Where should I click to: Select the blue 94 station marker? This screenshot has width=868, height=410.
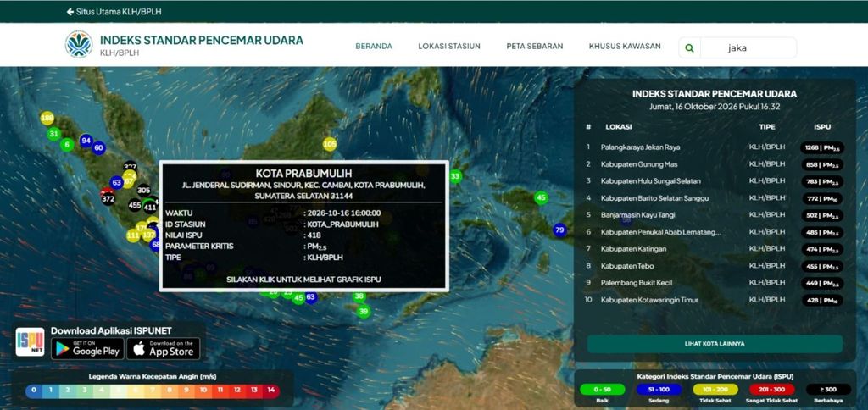[x=86, y=141]
